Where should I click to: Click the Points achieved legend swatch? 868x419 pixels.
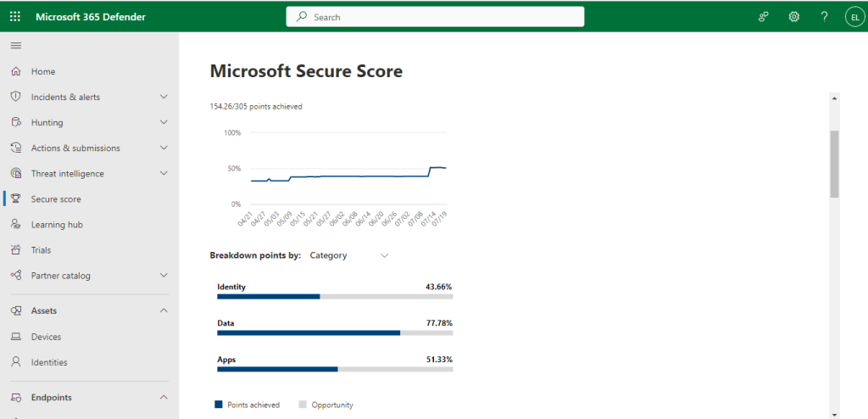(x=218, y=405)
